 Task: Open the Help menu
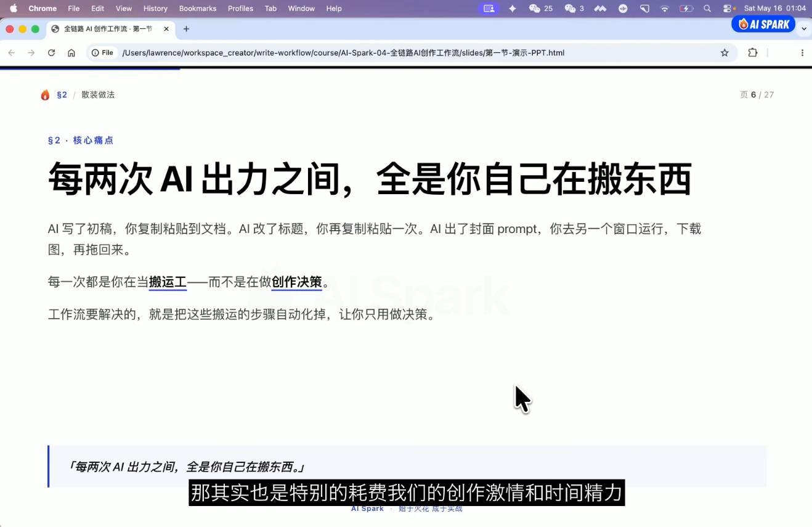[334, 9]
